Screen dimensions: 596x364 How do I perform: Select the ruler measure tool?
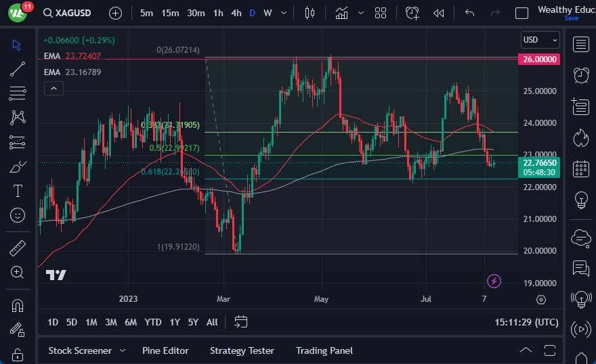click(18, 248)
